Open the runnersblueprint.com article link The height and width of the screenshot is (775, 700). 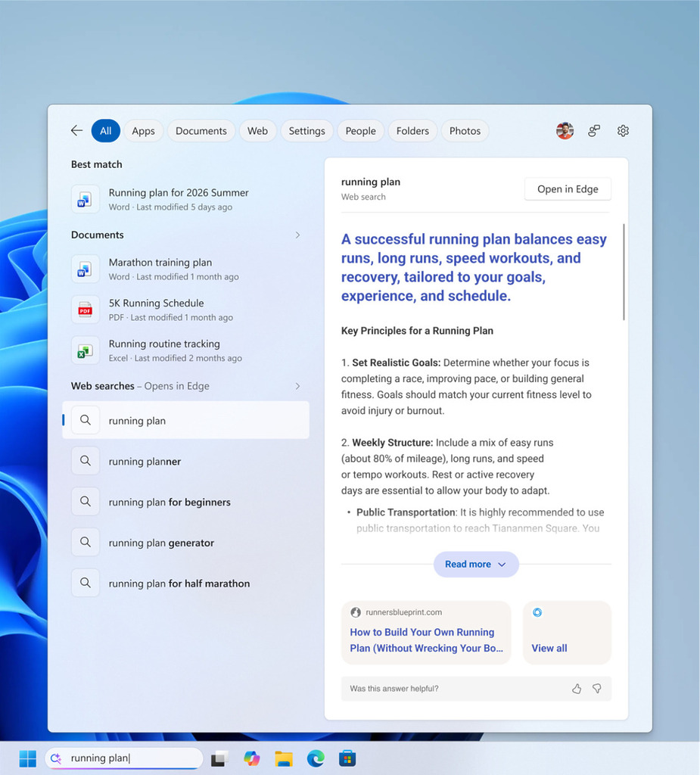tap(426, 632)
